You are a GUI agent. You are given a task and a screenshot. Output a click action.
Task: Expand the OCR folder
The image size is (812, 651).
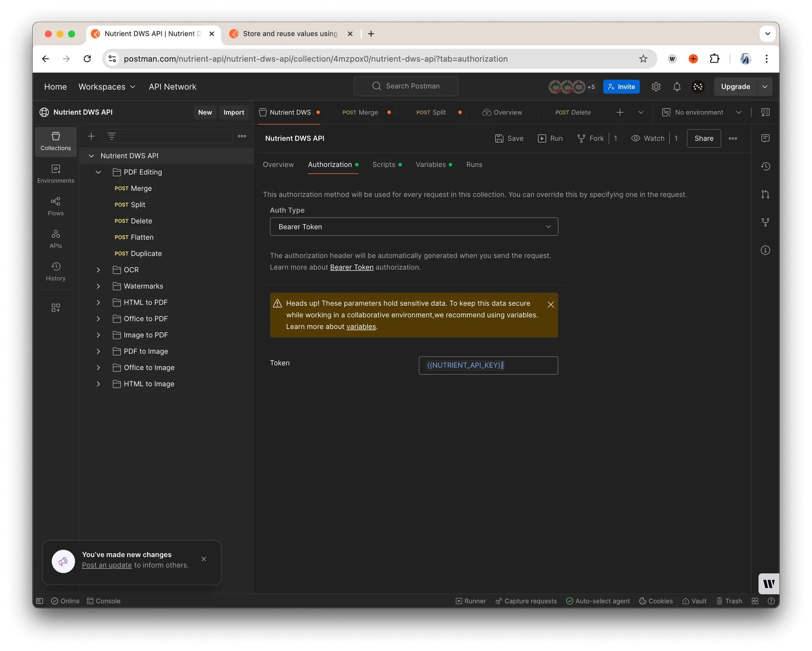click(98, 270)
